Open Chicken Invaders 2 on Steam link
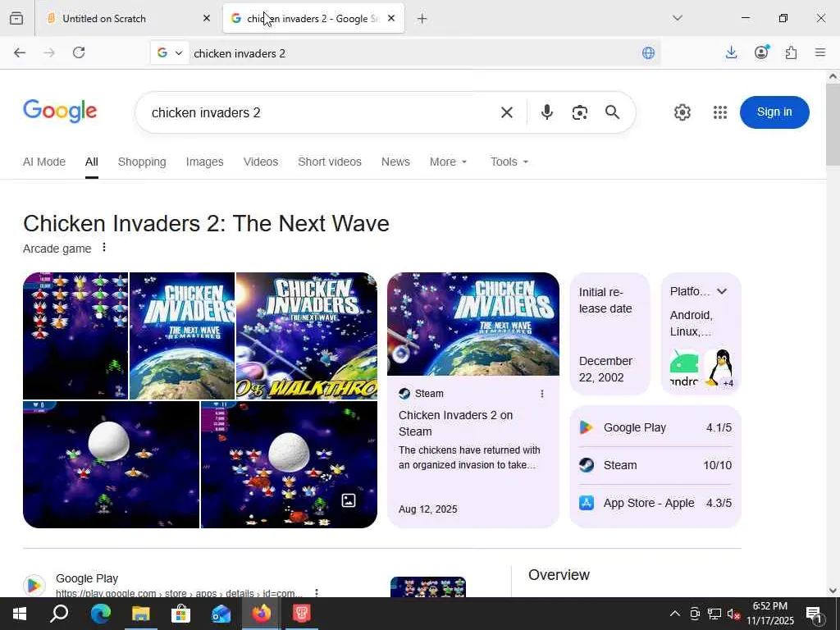The width and height of the screenshot is (840, 630). coord(455,423)
